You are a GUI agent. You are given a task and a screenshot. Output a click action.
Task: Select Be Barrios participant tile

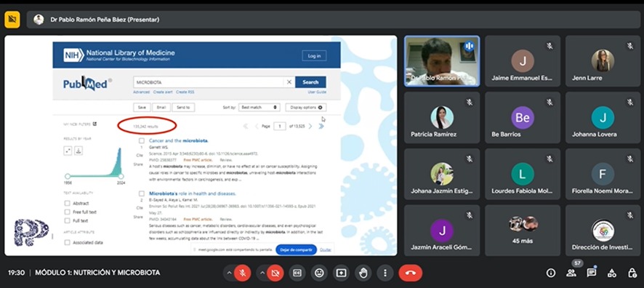522,118
